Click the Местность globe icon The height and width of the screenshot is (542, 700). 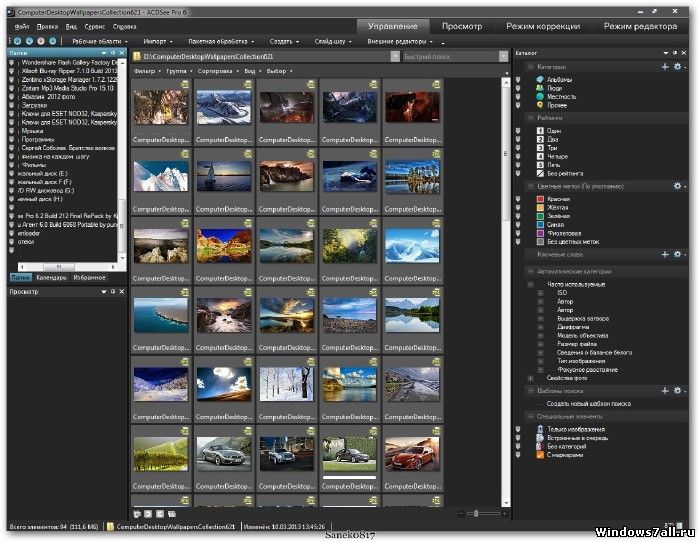pos(541,96)
